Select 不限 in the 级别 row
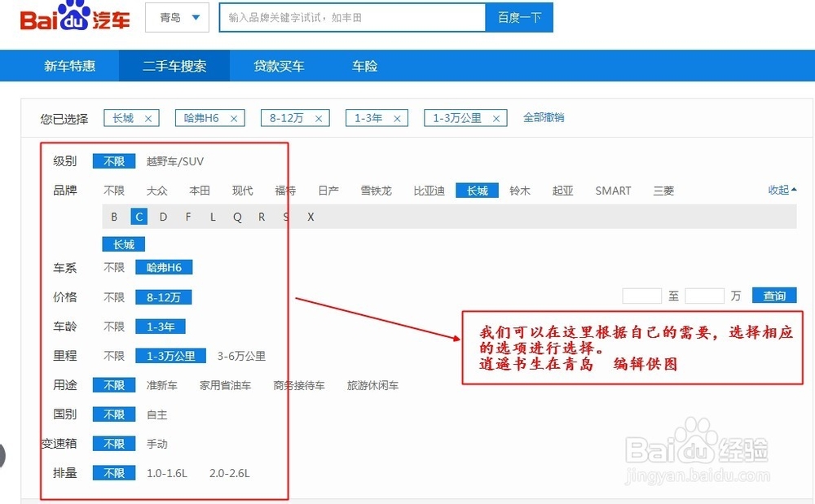This screenshot has width=815, height=504. (x=114, y=161)
